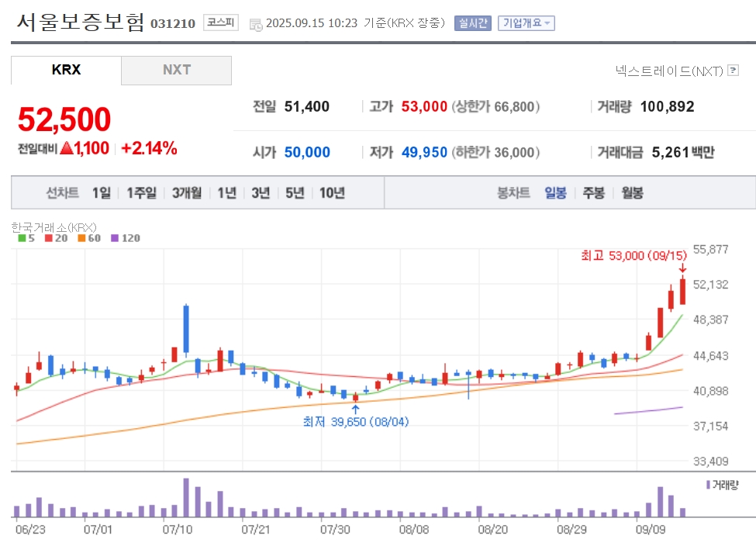Click the 넥스트레이드(NXT) link
Screen dimensions: 756x546
[669, 71]
